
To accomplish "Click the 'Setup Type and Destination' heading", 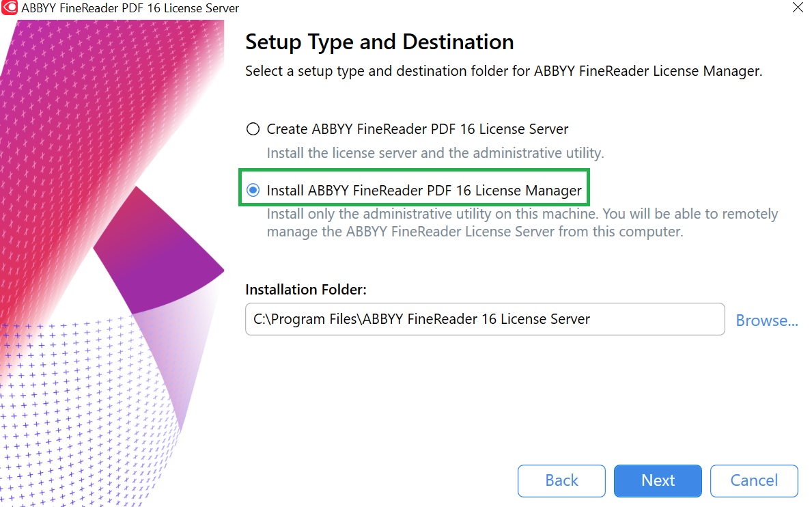I will click(x=380, y=42).
